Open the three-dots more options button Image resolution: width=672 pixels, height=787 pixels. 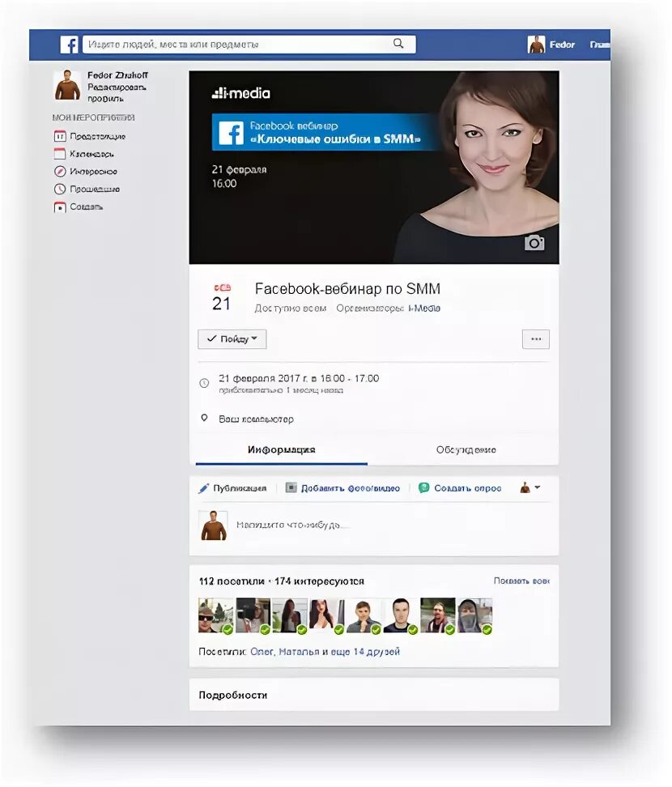click(x=536, y=339)
